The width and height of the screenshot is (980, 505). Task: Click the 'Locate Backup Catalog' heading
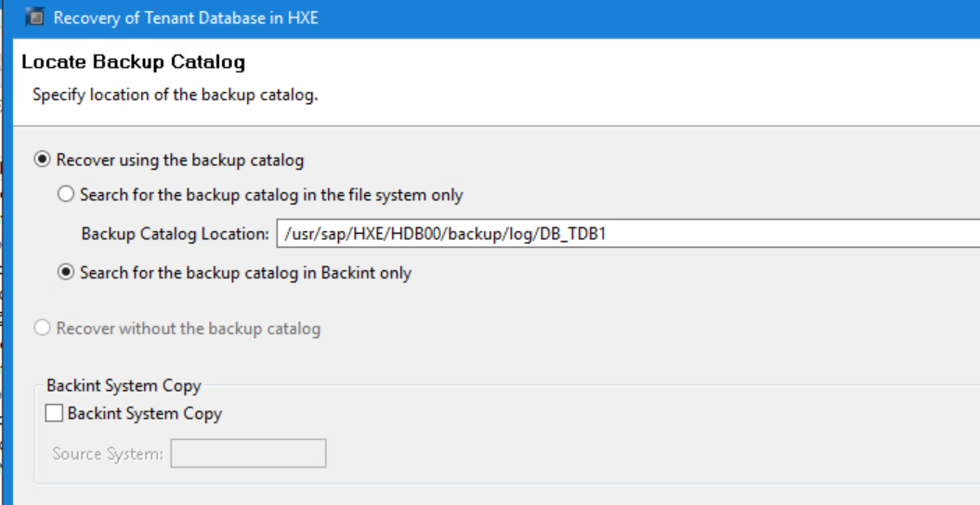133,63
